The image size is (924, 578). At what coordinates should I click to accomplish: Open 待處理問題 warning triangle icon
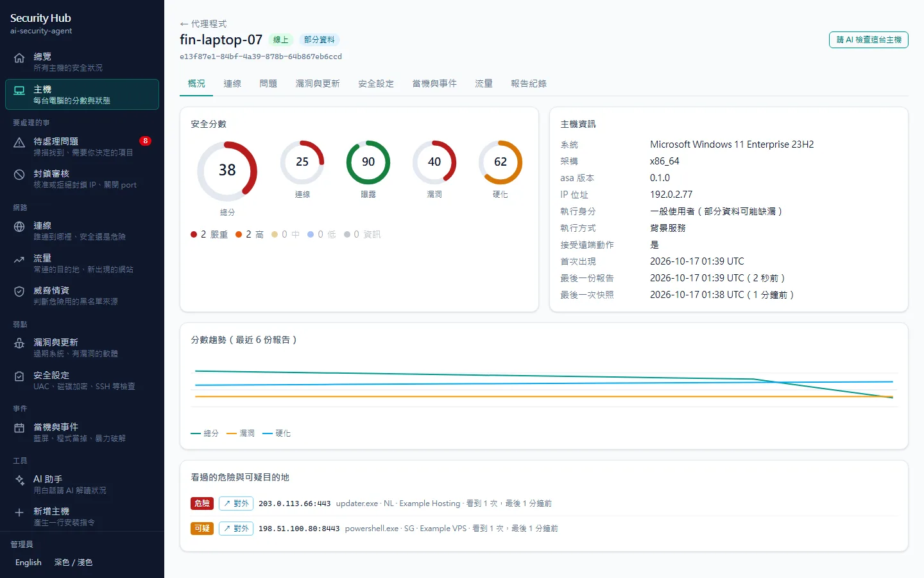click(x=19, y=143)
